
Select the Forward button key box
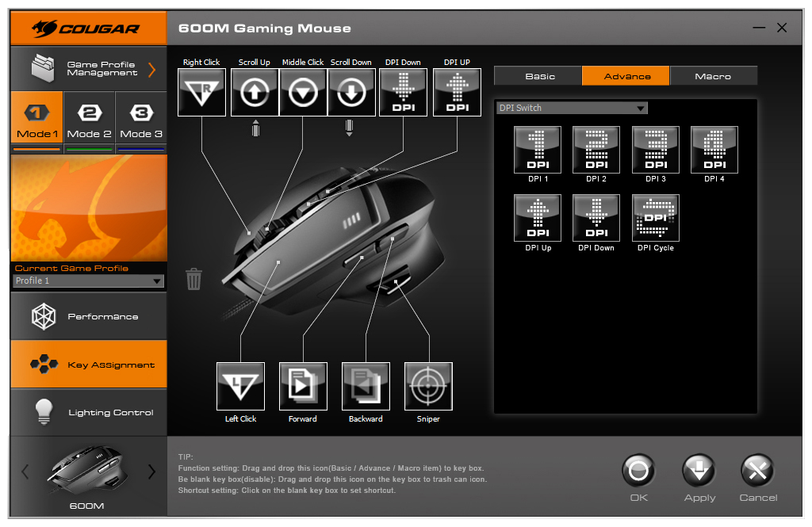point(303,386)
